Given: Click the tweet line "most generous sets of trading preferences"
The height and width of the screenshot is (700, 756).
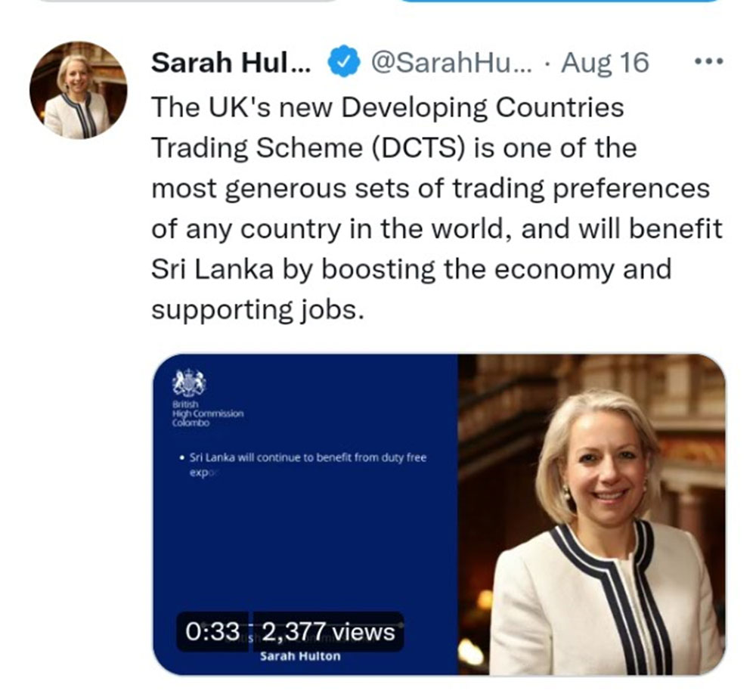Looking at the screenshot, I should tap(431, 188).
